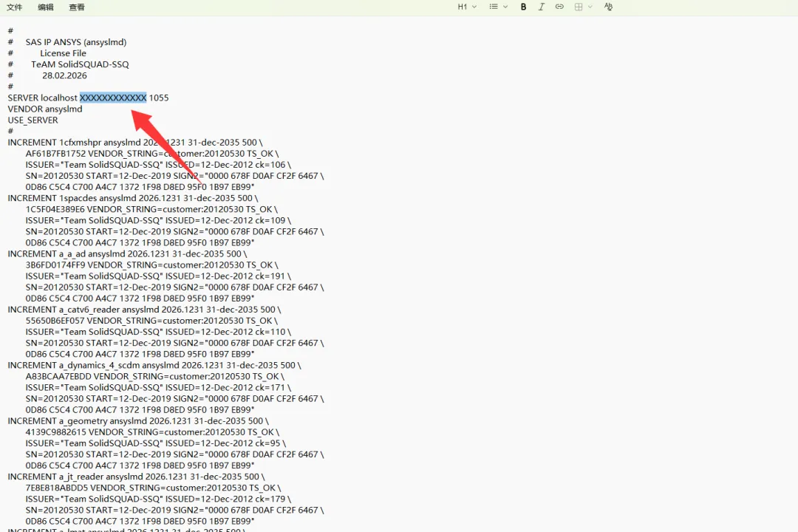Screen dimensions: 798x532
Task: Click the 'INCREMENT a_jt_reader' line
Action: click(136, 477)
